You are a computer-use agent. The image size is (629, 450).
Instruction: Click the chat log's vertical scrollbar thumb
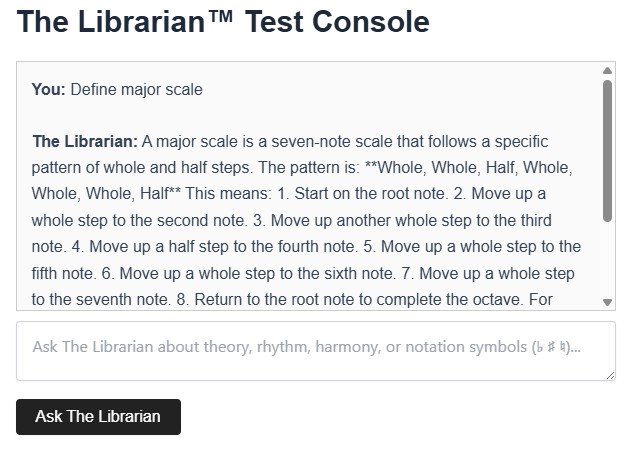point(607,150)
